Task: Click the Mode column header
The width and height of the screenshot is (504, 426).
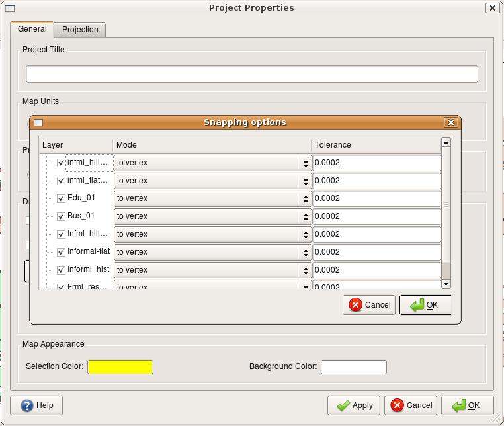Action: pos(212,145)
